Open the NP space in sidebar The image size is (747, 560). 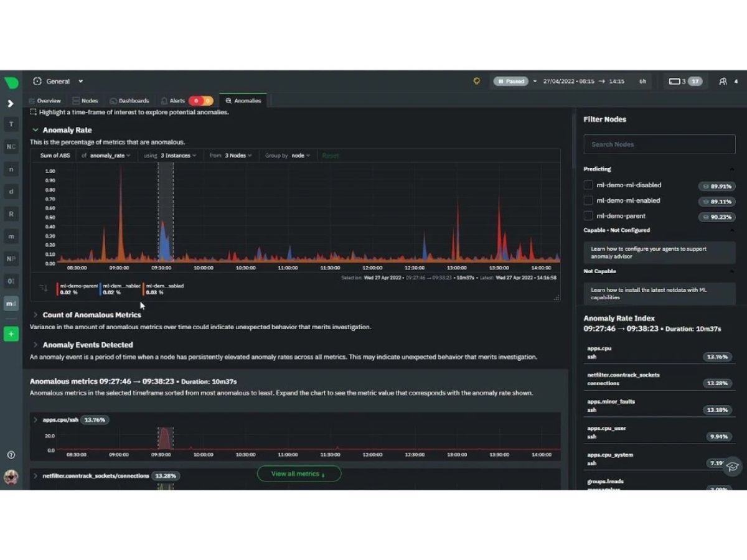click(x=11, y=259)
